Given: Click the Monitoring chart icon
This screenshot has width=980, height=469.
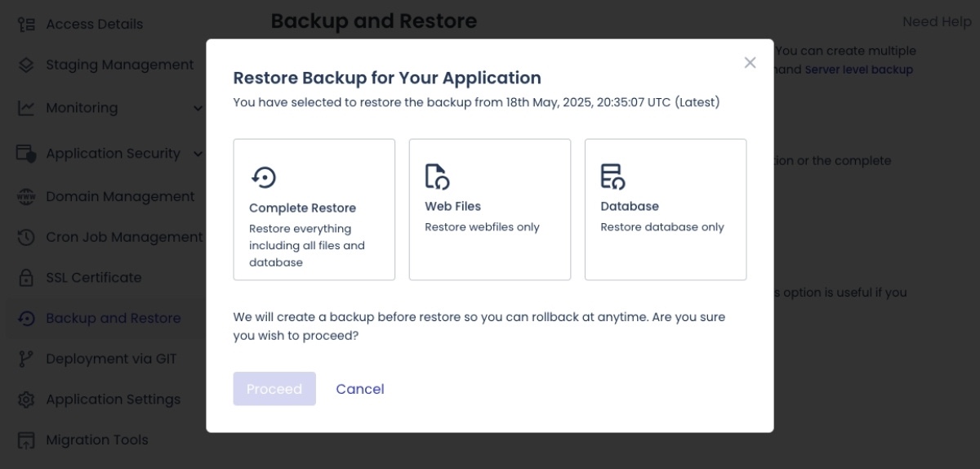Looking at the screenshot, I should click(26, 108).
